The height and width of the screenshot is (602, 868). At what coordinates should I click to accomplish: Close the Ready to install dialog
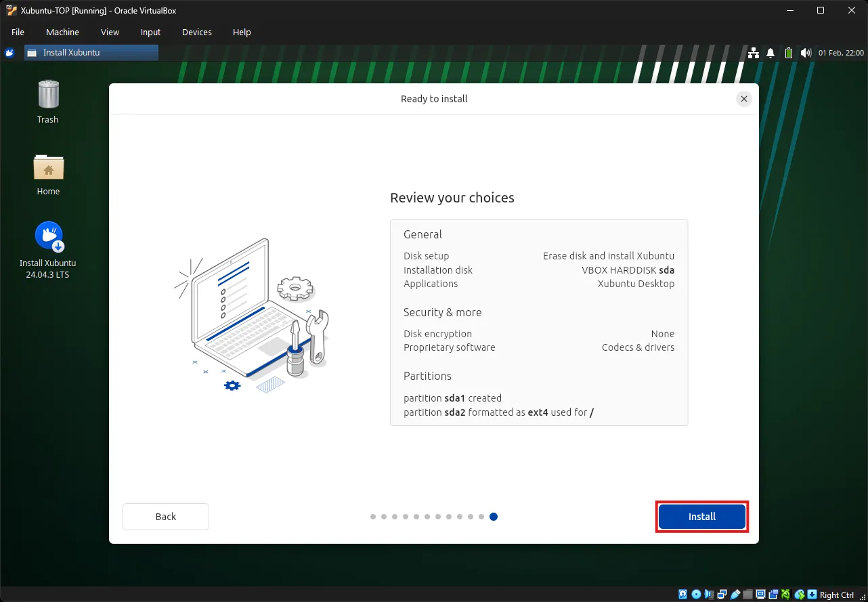click(x=743, y=99)
